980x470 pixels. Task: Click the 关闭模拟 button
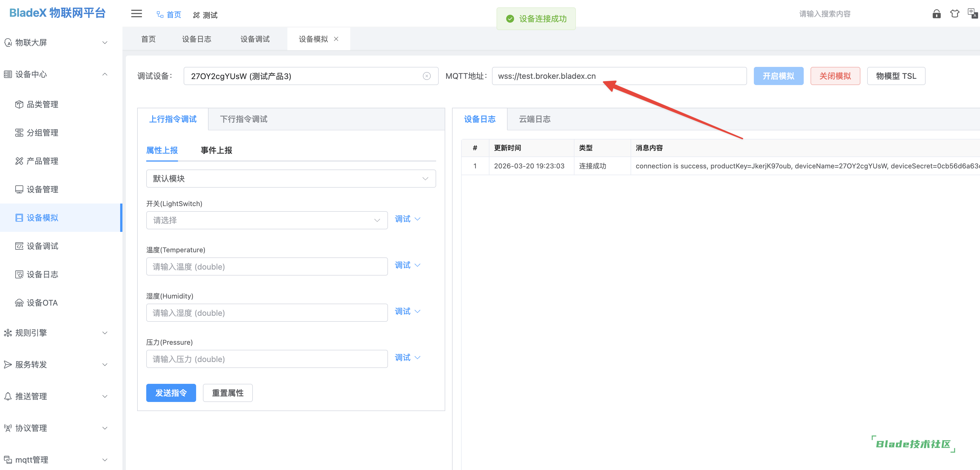835,76
